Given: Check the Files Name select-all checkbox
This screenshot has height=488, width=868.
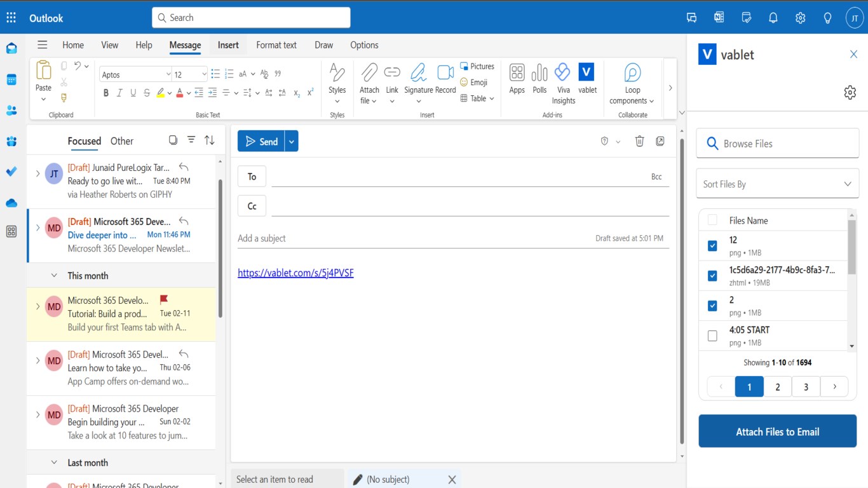Looking at the screenshot, I should coord(712,220).
